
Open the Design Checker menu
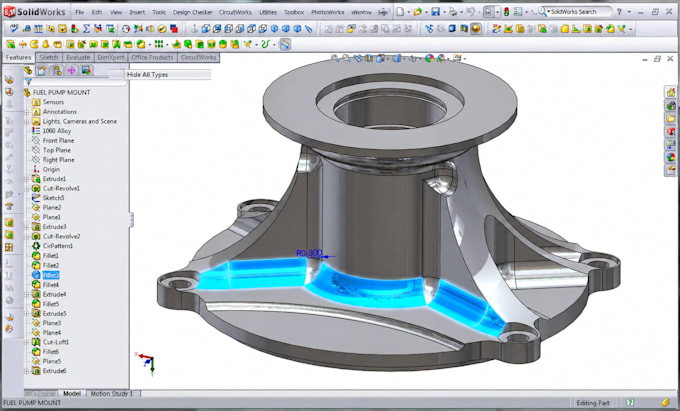click(x=193, y=12)
